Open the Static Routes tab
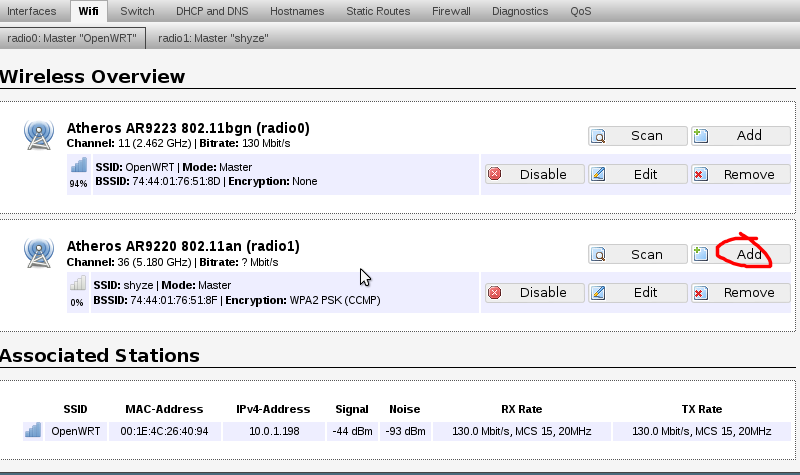This screenshot has width=800, height=475. pyautogui.click(x=378, y=11)
